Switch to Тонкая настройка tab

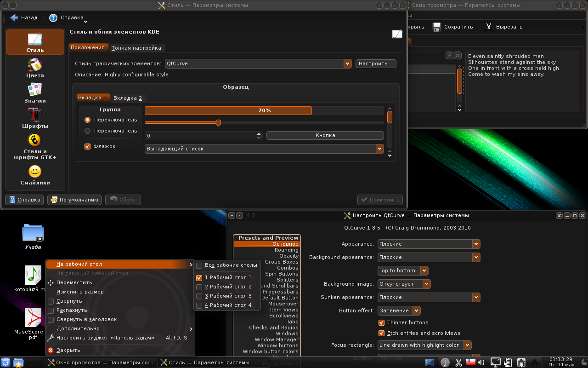pos(137,48)
